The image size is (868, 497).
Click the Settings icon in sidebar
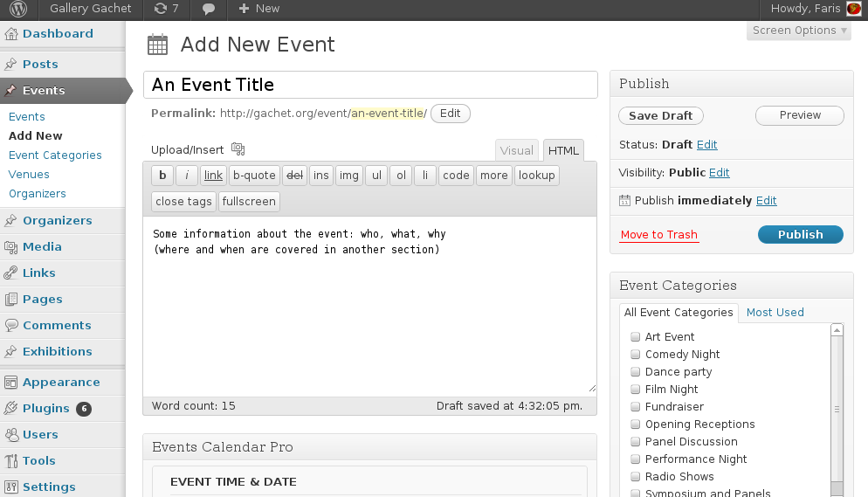[10, 487]
